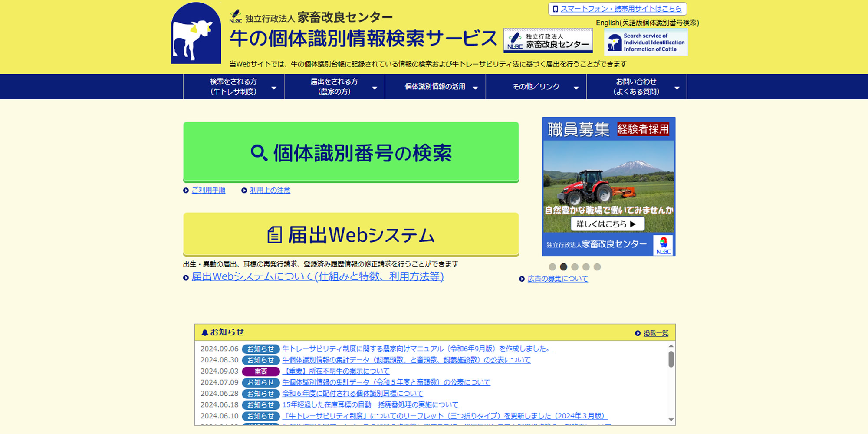
Task: Select the third carousel dot indicator
Action: [x=575, y=267]
